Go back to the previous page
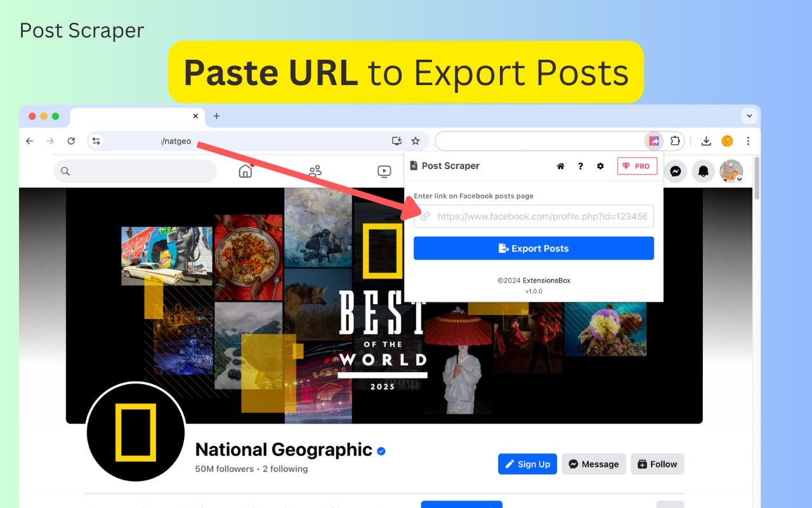 29,141
